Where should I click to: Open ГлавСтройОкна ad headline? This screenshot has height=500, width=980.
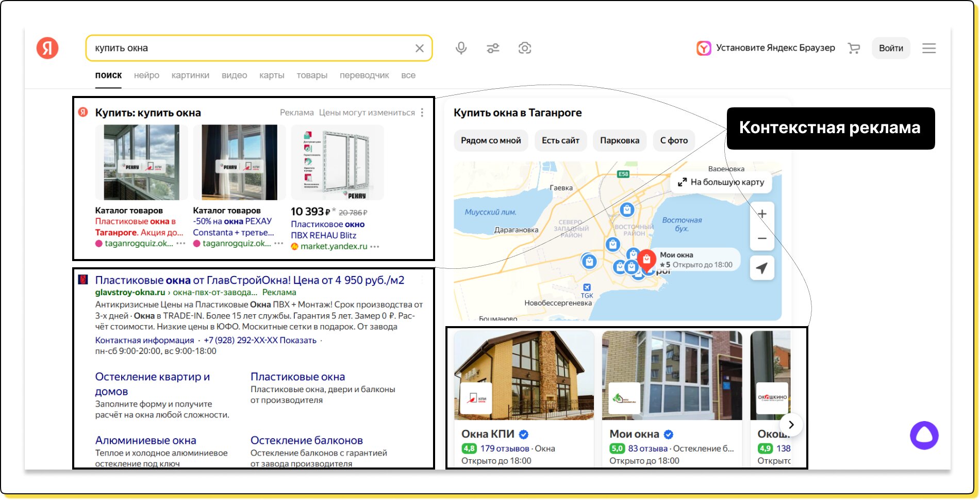(x=250, y=280)
